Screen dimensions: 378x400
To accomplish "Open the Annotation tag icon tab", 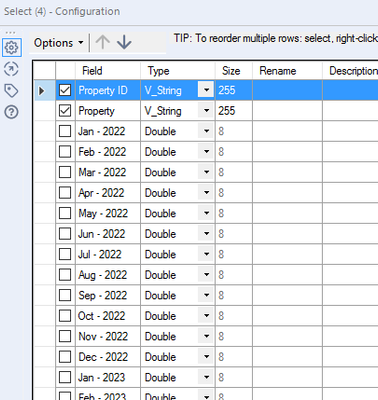I will [x=11, y=91].
